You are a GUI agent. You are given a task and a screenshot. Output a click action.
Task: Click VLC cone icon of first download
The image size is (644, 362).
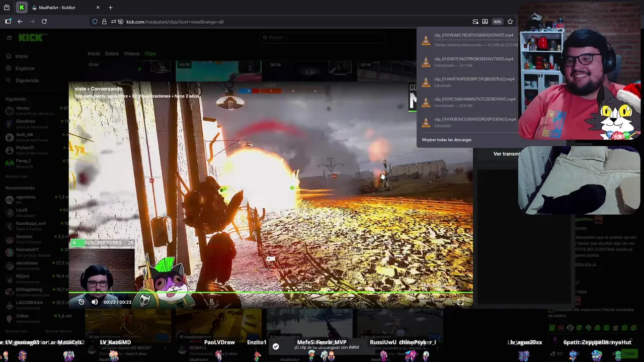(426, 41)
